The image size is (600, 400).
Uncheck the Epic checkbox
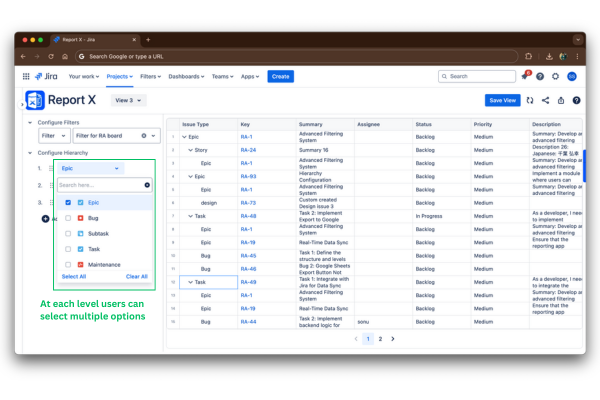click(68, 202)
